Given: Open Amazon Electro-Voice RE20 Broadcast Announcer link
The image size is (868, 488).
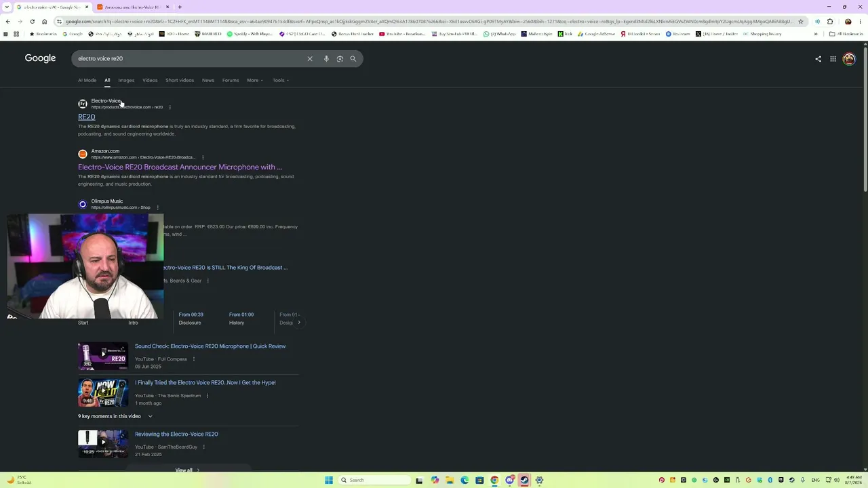Looking at the screenshot, I should click(180, 167).
